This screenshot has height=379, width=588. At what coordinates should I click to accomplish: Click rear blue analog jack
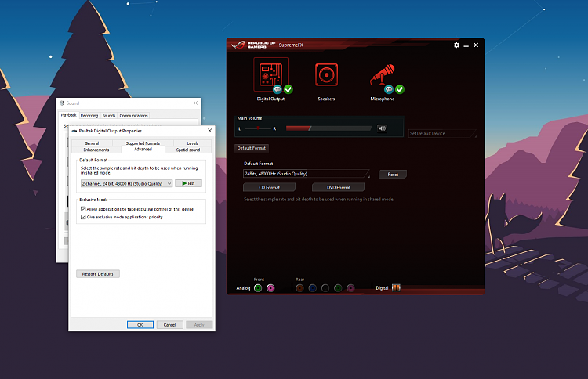click(312, 288)
